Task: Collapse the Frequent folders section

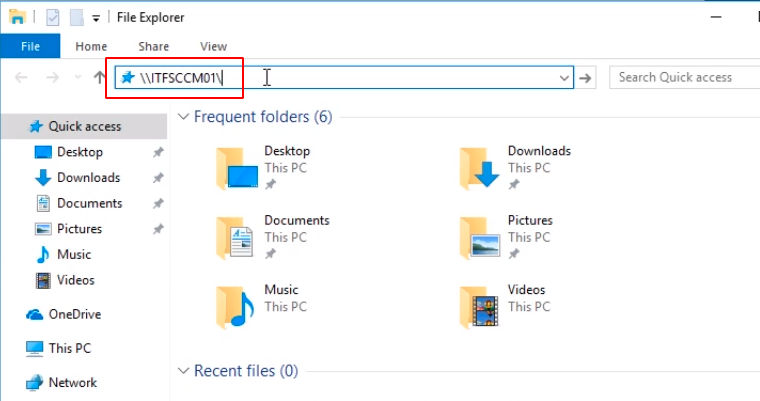Action: pyautogui.click(x=183, y=117)
